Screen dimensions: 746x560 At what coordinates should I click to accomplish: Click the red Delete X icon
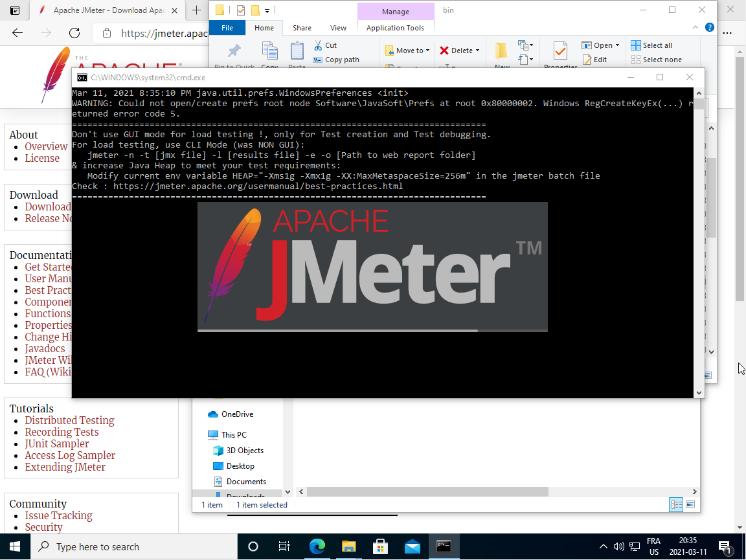444,50
